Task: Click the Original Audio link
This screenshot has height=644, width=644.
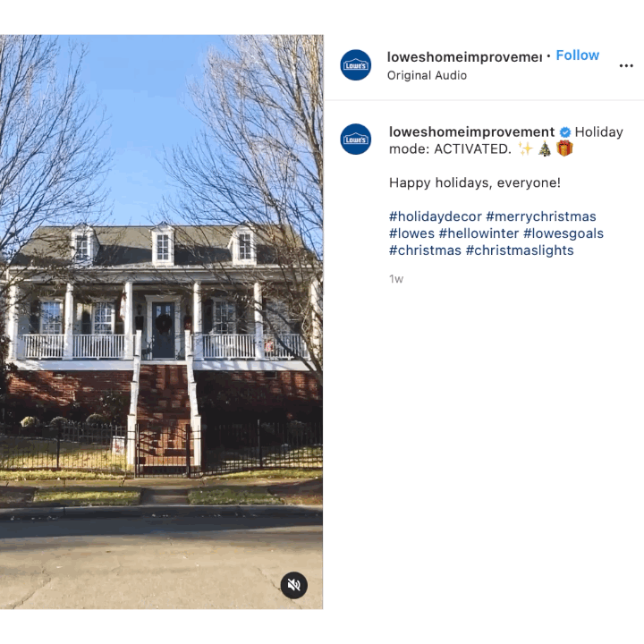Action: pyautogui.click(x=427, y=75)
